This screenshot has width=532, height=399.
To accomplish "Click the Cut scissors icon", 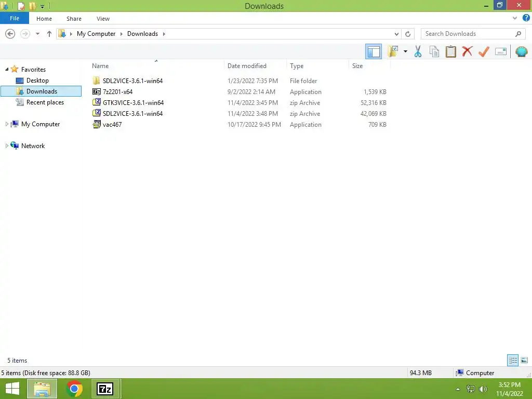I will point(418,51).
